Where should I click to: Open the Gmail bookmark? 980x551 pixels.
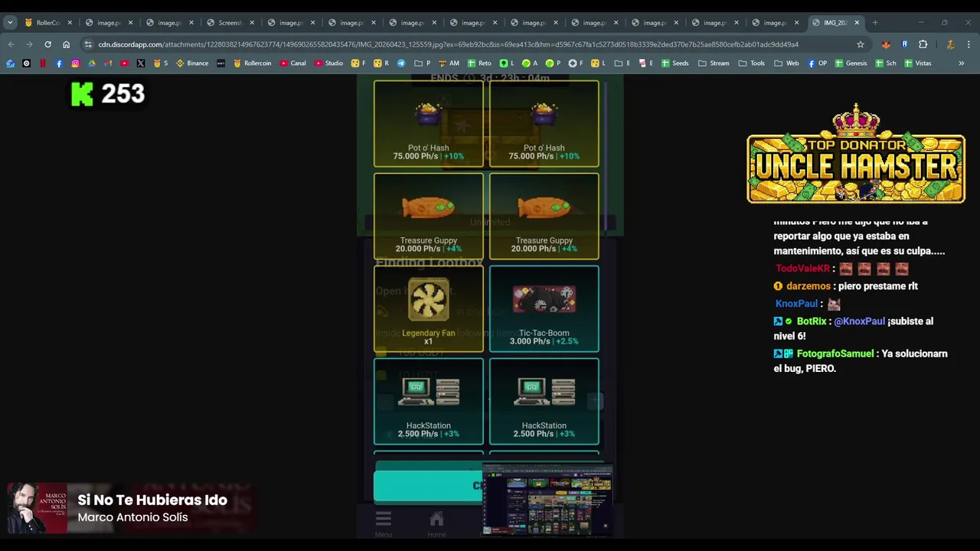108,64
